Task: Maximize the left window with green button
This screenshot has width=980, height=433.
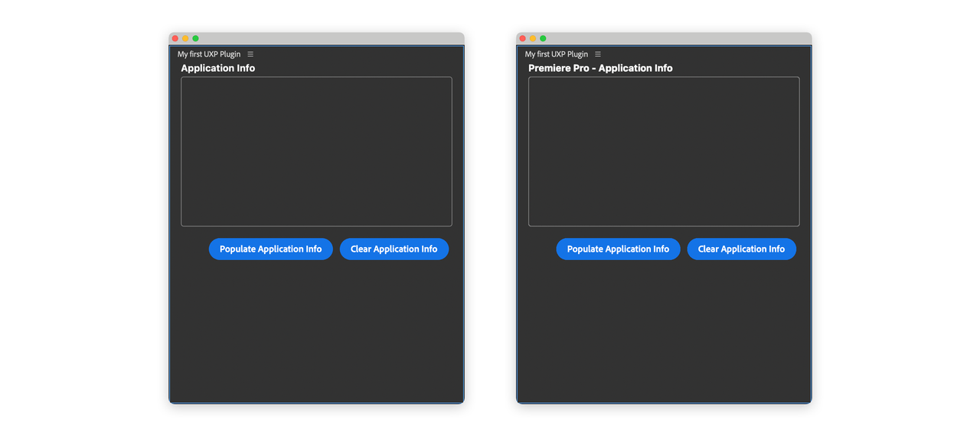Action: [x=195, y=38]
